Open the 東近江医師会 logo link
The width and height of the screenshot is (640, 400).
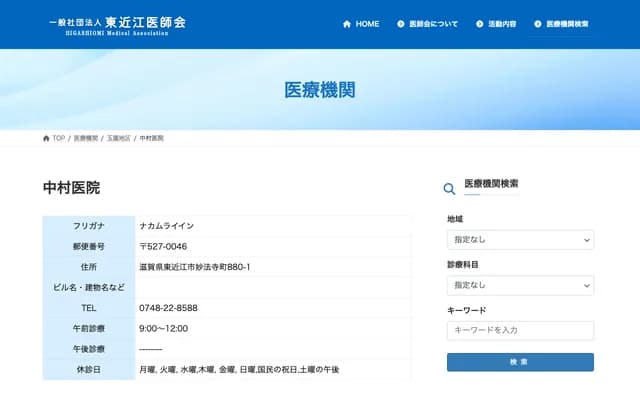click(x=117, y=24)
